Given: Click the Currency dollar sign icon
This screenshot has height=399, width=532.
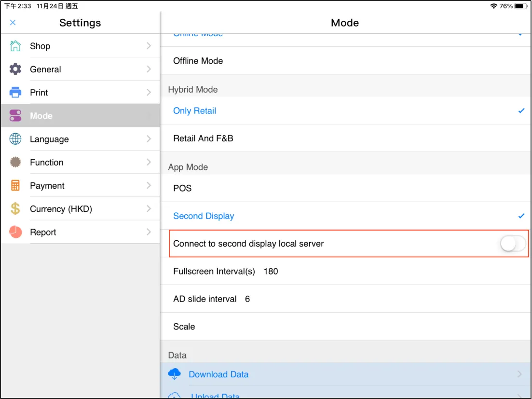Looking at the screenshot, I should coord(15,208).
